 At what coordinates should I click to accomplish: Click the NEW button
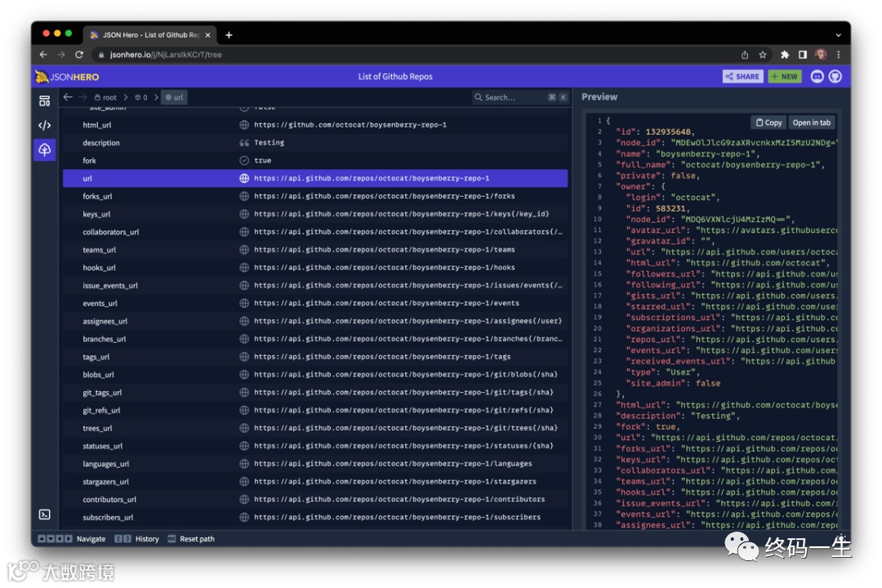pos(785,77)
